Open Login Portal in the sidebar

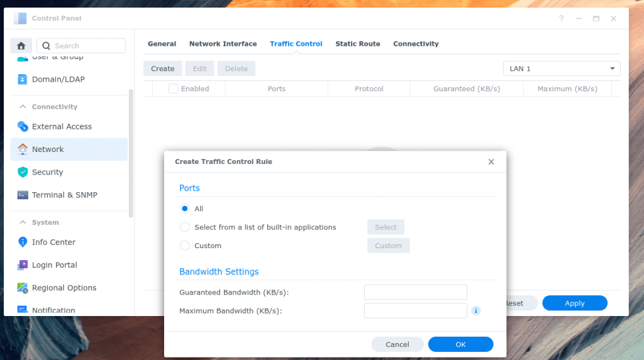click(x=69, y=265)
